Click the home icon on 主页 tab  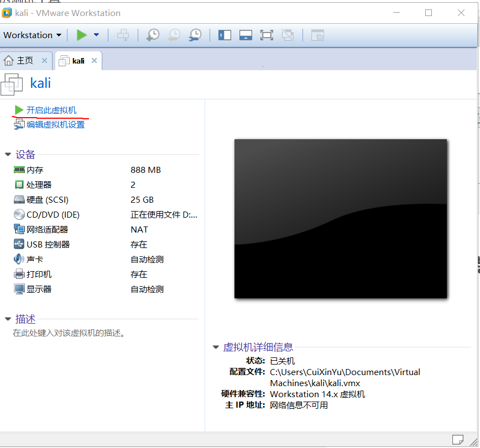point(9,61)
